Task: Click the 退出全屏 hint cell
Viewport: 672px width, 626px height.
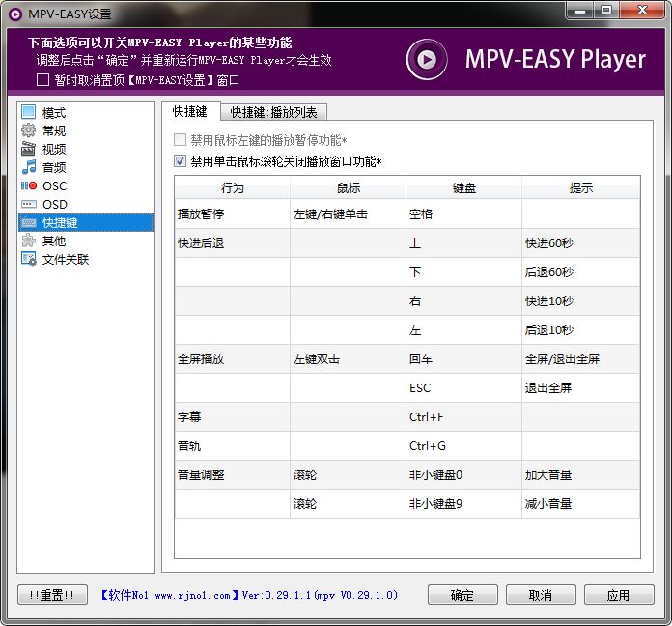Action: (x=580, y=388)
